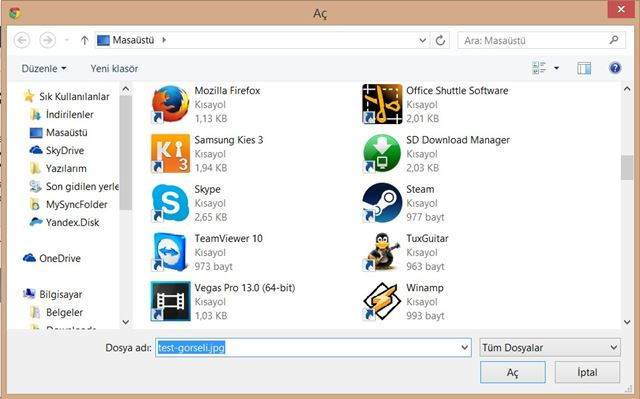This screenshot has height=399, width=640.
Task: Click the 'TeamViewer 10' file name
Action: tap(229, 238)
